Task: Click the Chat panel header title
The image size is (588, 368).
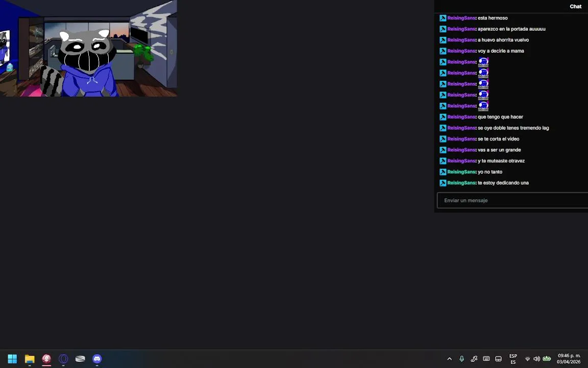Action: point(576,6)
